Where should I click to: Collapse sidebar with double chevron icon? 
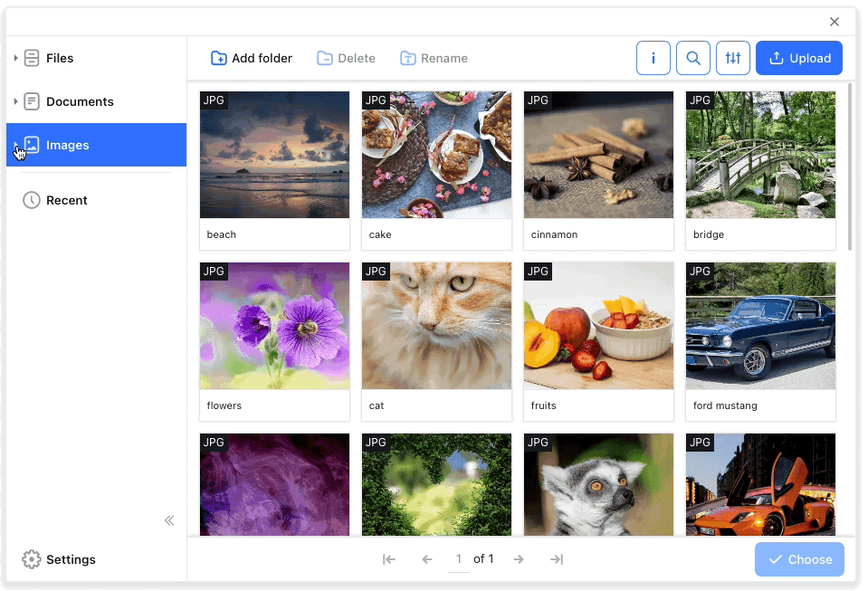pyautogui.click(x=169, y=520)
